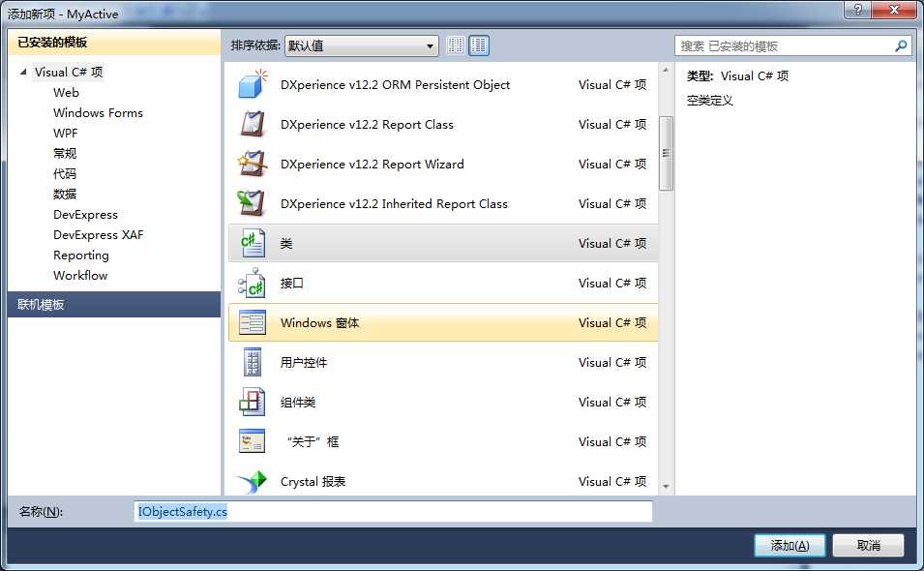Select the Crystal 报表 template name

click(x=313, y=481)
